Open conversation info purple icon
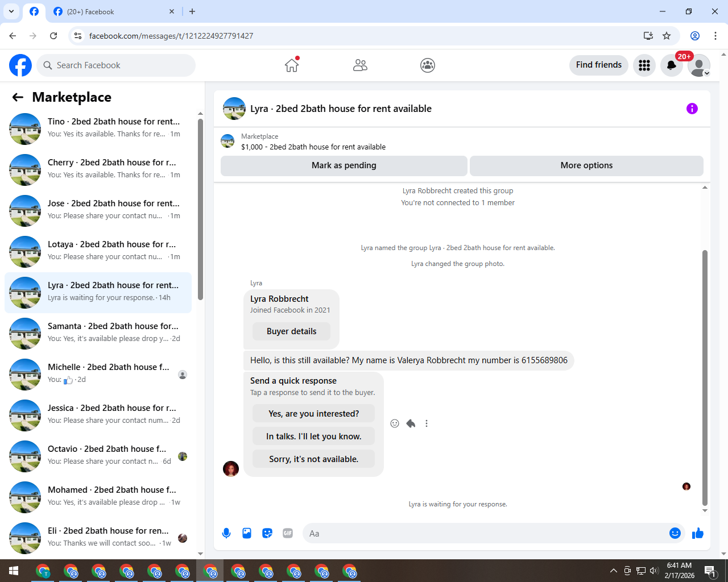Screen dimensions: 728x582 (692, 109)
